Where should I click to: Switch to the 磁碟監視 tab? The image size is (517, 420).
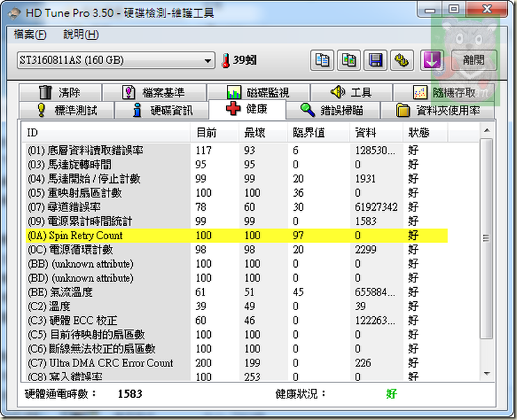point(258,92)
